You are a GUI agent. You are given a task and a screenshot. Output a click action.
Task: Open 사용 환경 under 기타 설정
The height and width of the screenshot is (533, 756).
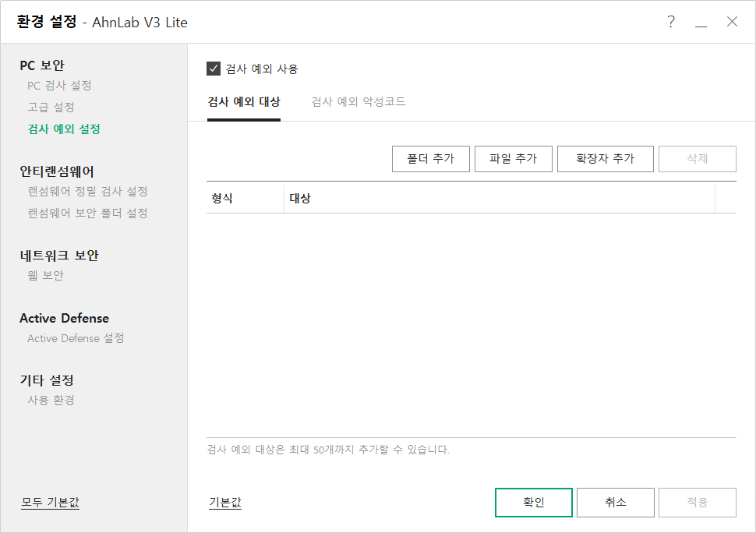click(x=51, y=400)
